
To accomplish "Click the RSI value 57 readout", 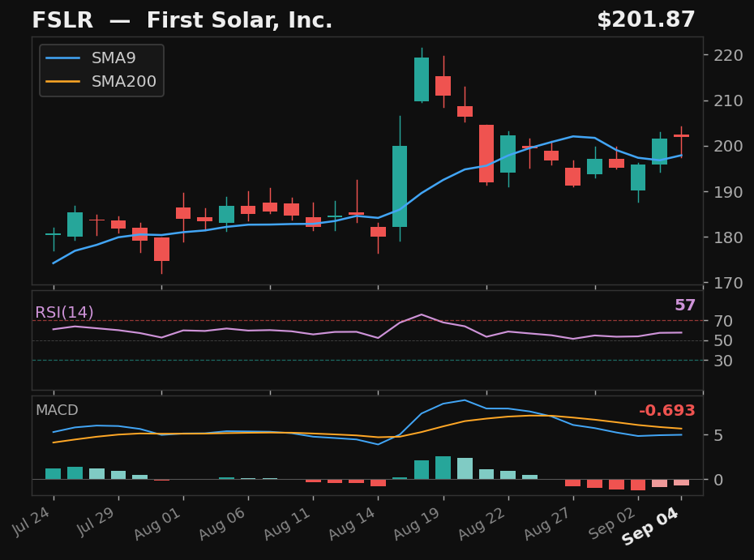I will point(685,305).
